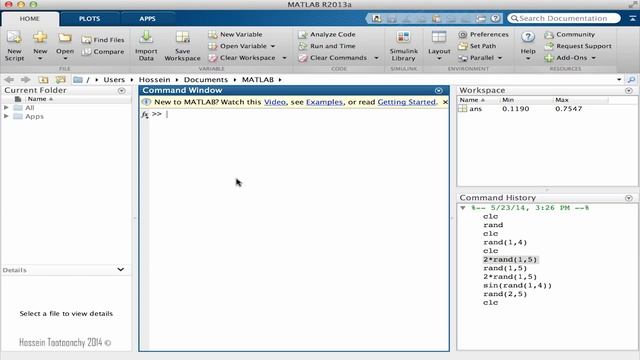Open the Examples link

(x=324, y=102)
